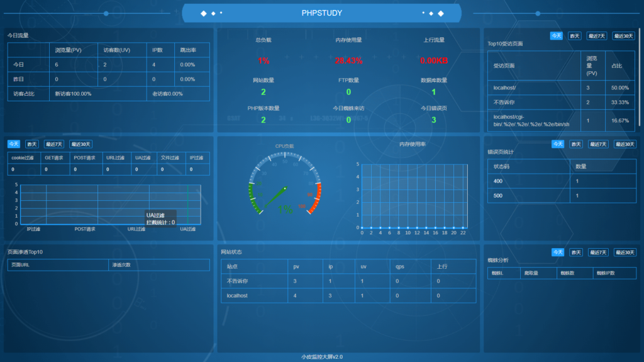Click the IP过滤 label below the bar chart
Image resolution: width=644 pixels, height=362 pixels.
[x=34, y=229]
